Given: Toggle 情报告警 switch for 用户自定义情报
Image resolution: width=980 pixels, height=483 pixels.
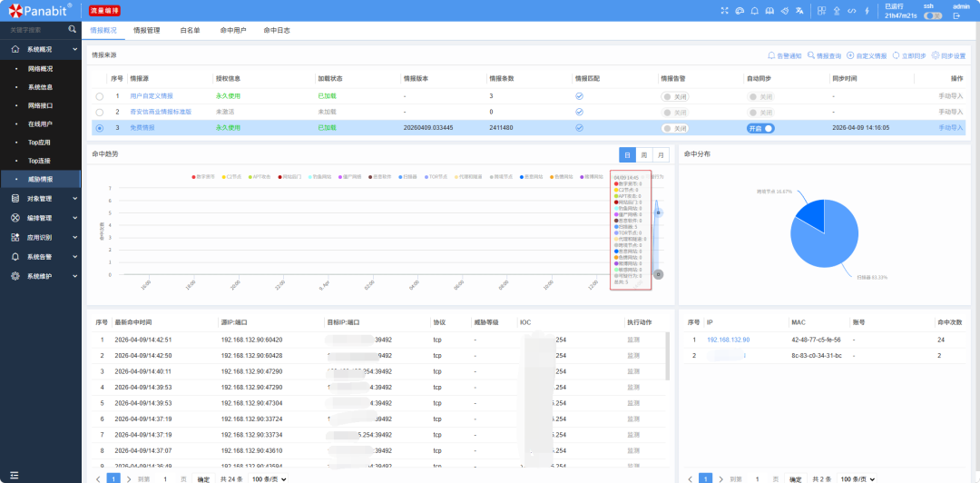Looking at the screenshot, I should 675,96.
